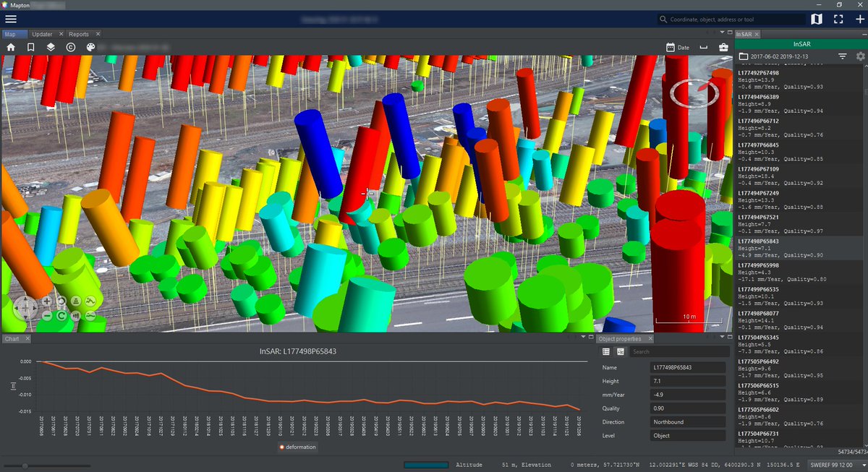Screen dimensions: 868x472
Task: Select list entry L177496P67109
Action: pos(798,176)
